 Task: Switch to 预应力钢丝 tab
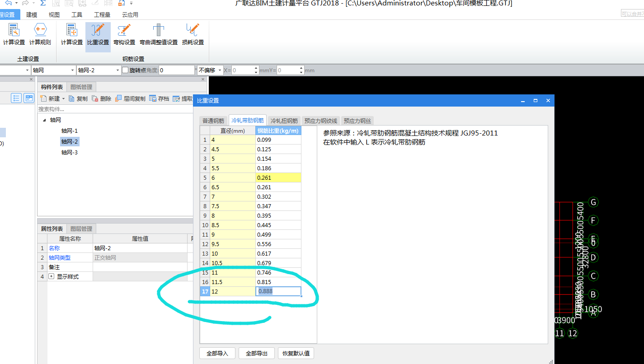click(x=357, y=121)
